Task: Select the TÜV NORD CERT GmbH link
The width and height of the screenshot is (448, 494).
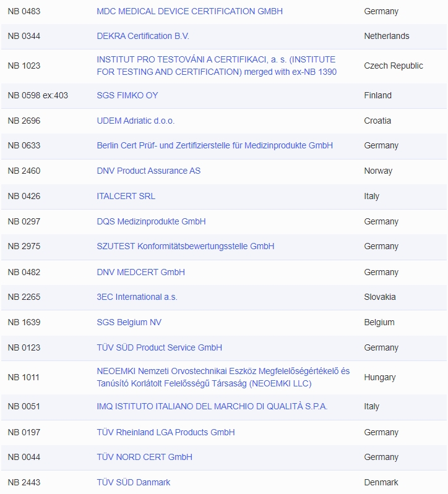Action: click(144, 457)
